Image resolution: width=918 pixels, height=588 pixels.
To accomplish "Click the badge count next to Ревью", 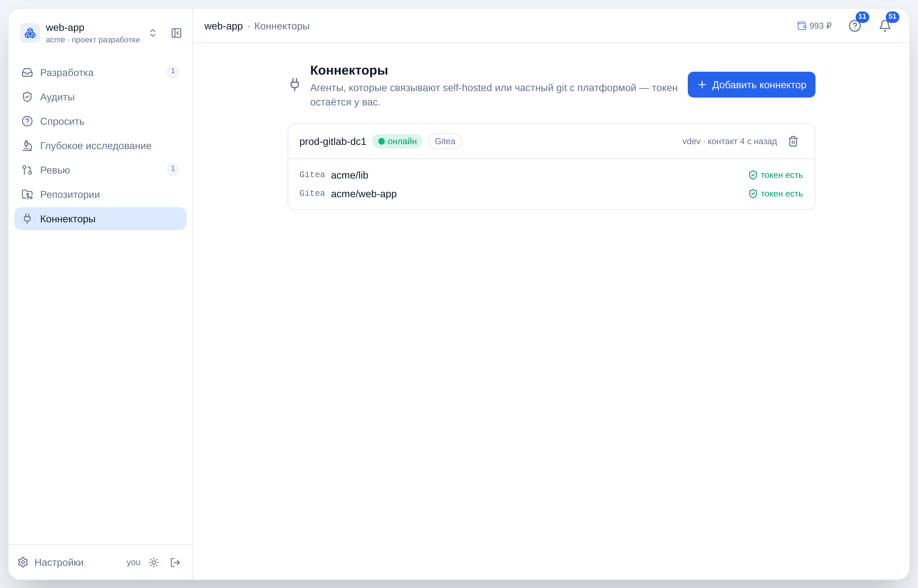I will coord(173,169).
